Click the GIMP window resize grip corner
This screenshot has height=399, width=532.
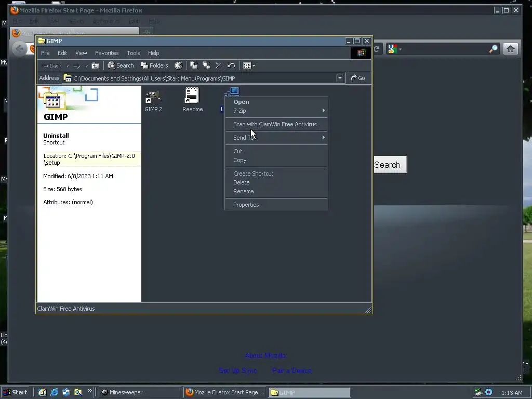pyautogui.click(x=368, y=309)
